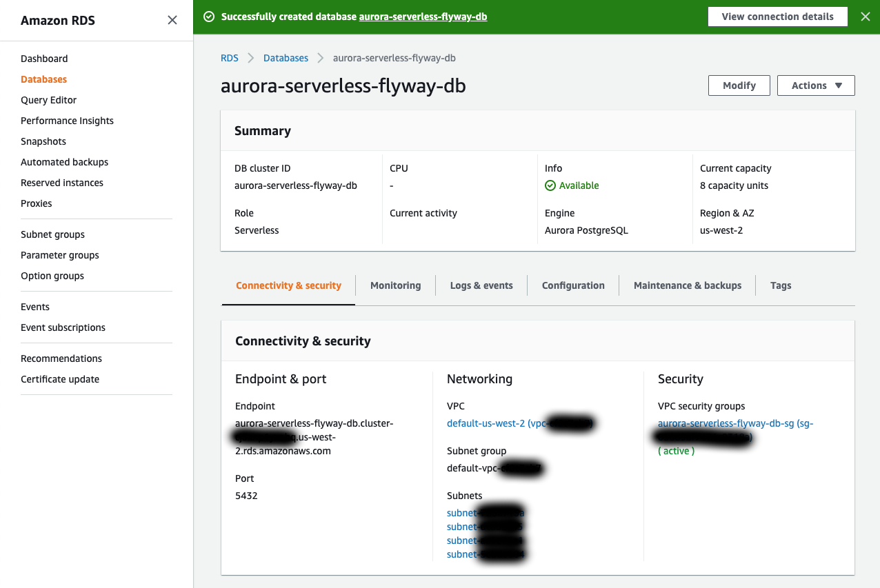This screenshot has width=880, height=588.
Task: Open the aurora-serverless-flyway-db link in banner
Action: [x=423, y=17]
